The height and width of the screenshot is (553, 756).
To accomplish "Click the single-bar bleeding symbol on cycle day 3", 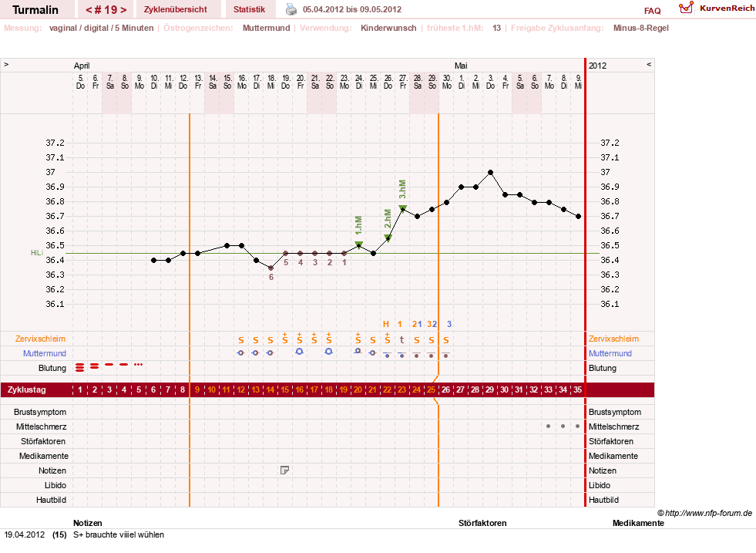I will [x=109, y=364].
